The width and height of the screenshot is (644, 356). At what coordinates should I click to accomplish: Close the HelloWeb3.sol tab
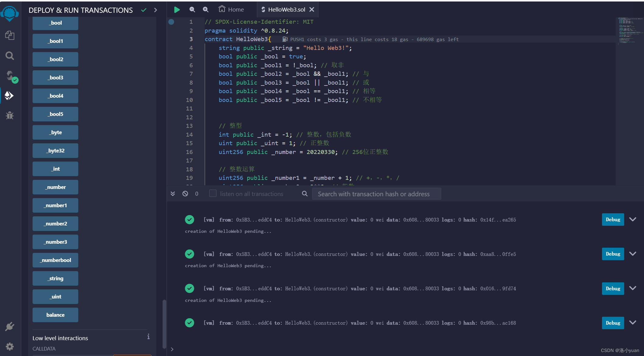pyautogui.click(x=312, y=9)
